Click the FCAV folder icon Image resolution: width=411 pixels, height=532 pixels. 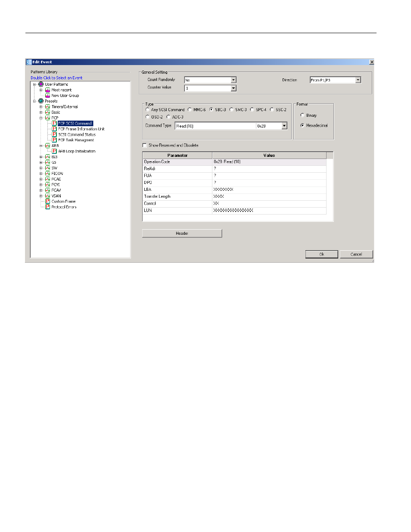48,190
